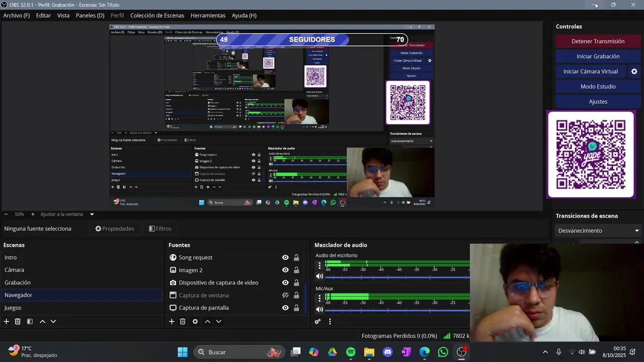Viewport: 644px width, 362px height.
Task: Show the Captura de ventana source
Action: (x=285, y=295)
